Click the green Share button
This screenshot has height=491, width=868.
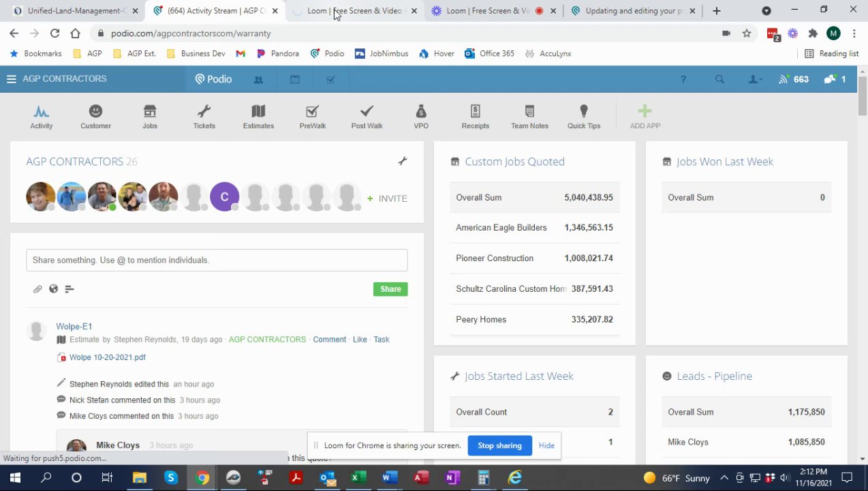click(390, 289)
